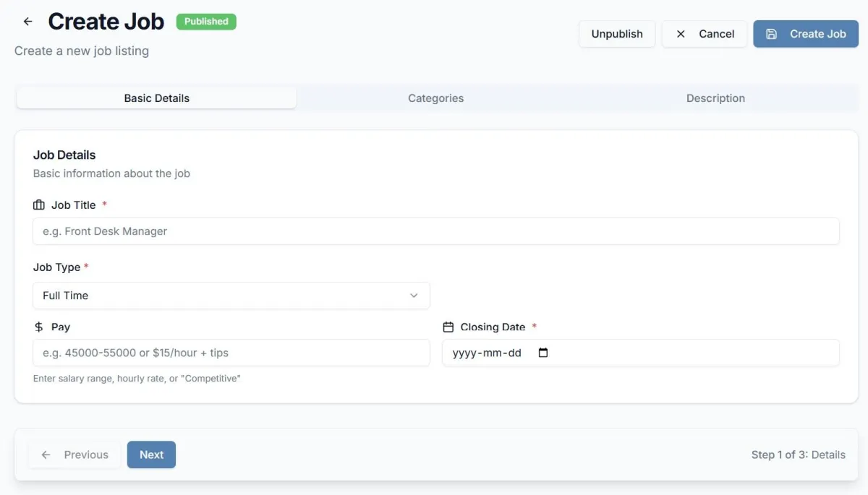Click the calendar icon beside Closing Date label

point(448,327)
